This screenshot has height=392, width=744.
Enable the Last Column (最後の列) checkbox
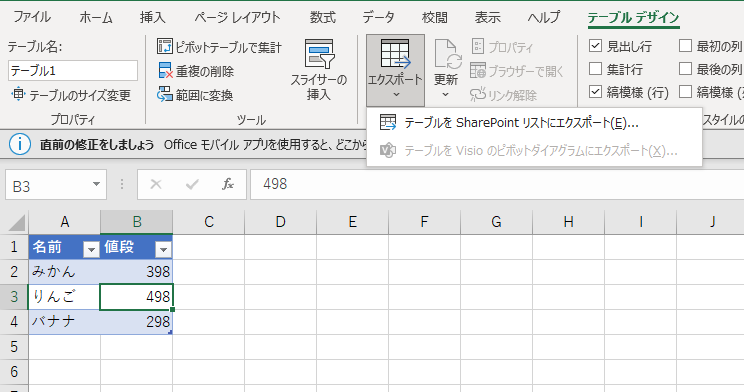[x=685, y=68]
